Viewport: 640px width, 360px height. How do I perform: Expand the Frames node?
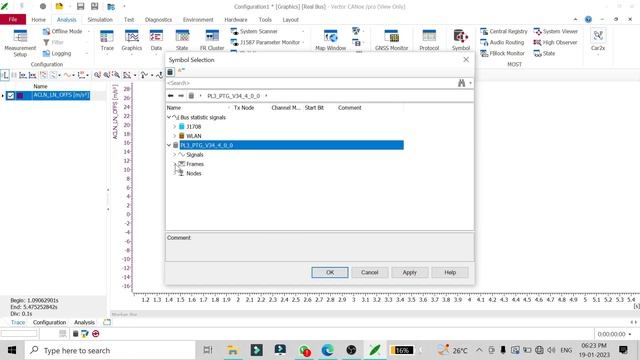[x=175, y=164]
